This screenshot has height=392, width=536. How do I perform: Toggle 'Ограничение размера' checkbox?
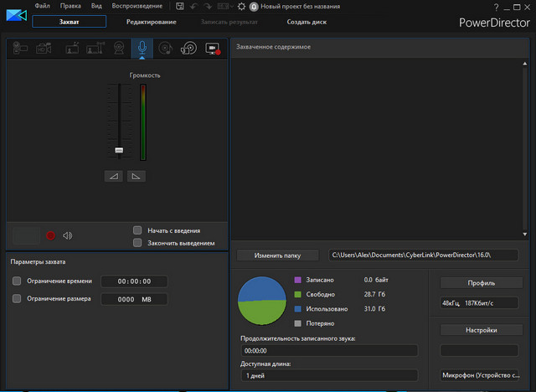pyautogui.click(x=17, y=298)
